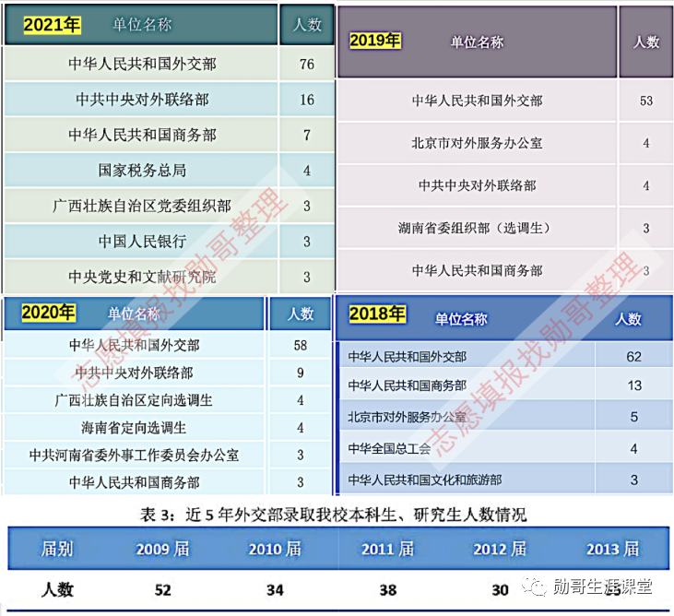
Task: Click 人数 header in the 2018 table
Action: pos(628,319)
